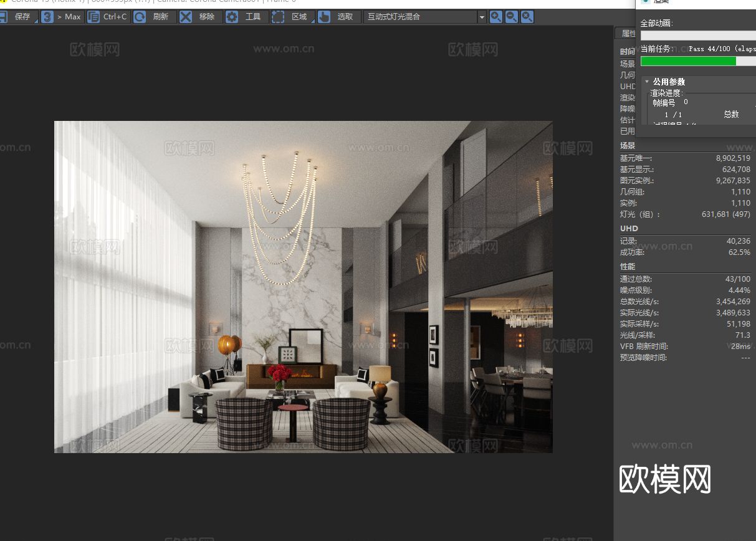
Task: Click the zoom-in magnifier icon
Action: click(495, 17)
